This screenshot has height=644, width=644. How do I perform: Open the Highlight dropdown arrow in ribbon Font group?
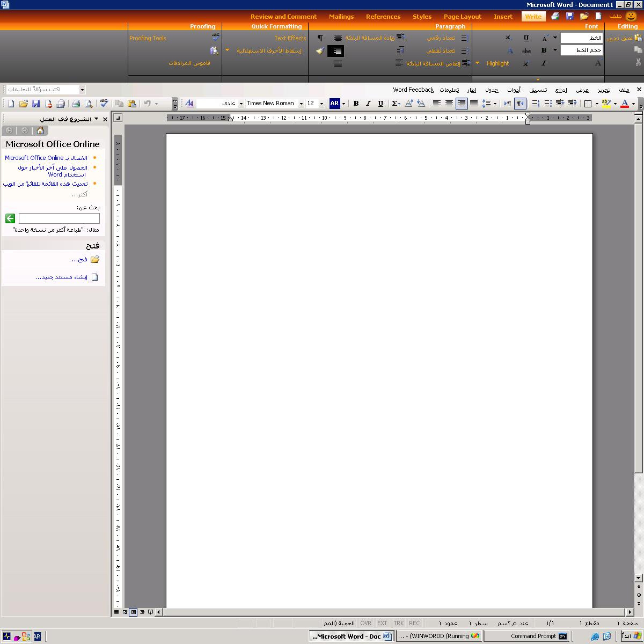click(x=477, y=63)
